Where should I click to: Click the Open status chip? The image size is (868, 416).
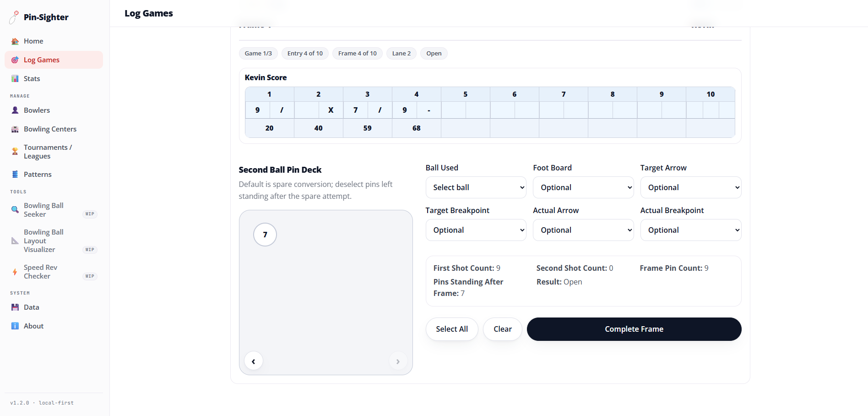point(434,54)
